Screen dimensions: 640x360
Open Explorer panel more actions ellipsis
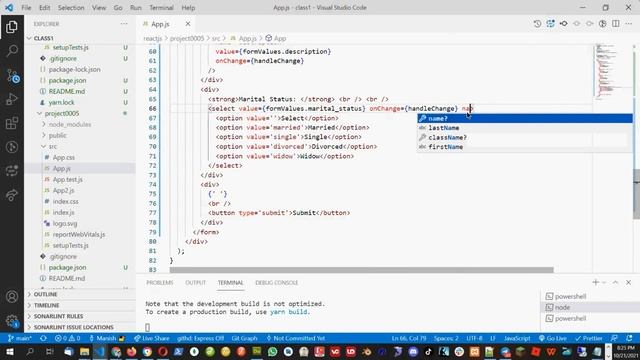(x=124, y=24)
